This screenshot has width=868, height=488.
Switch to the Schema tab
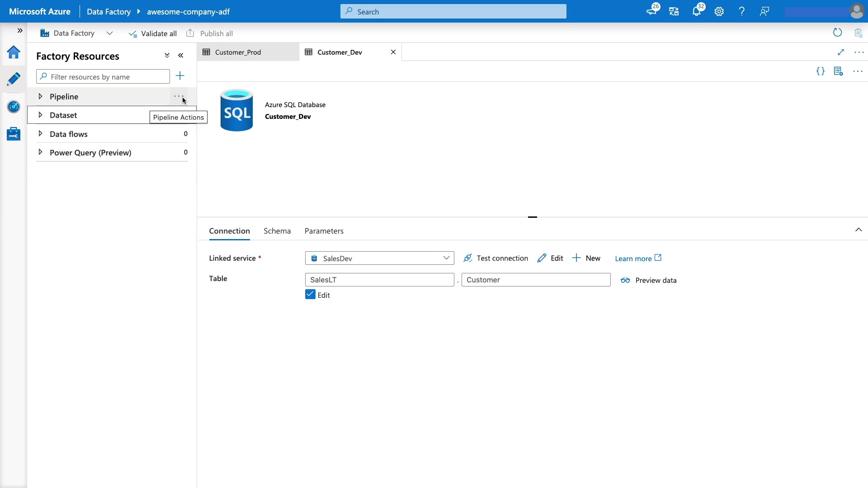(x=277, y=231)
